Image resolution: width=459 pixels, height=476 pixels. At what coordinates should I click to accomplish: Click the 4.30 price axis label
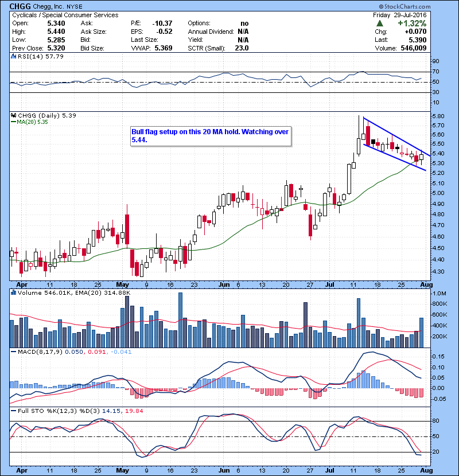[x=438, y=271]
